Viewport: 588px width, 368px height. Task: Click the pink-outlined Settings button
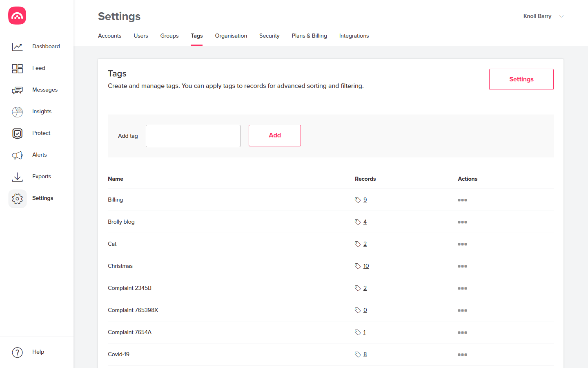click(x=521, y=79)
